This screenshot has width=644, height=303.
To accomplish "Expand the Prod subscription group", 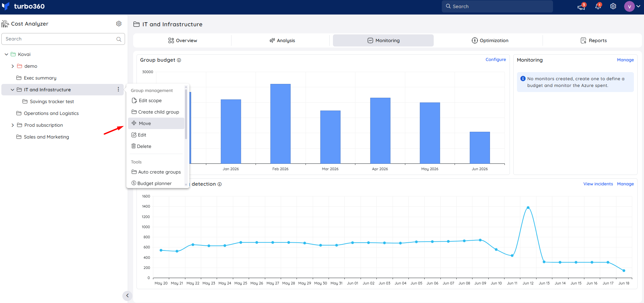I will (x=12, y=125).
